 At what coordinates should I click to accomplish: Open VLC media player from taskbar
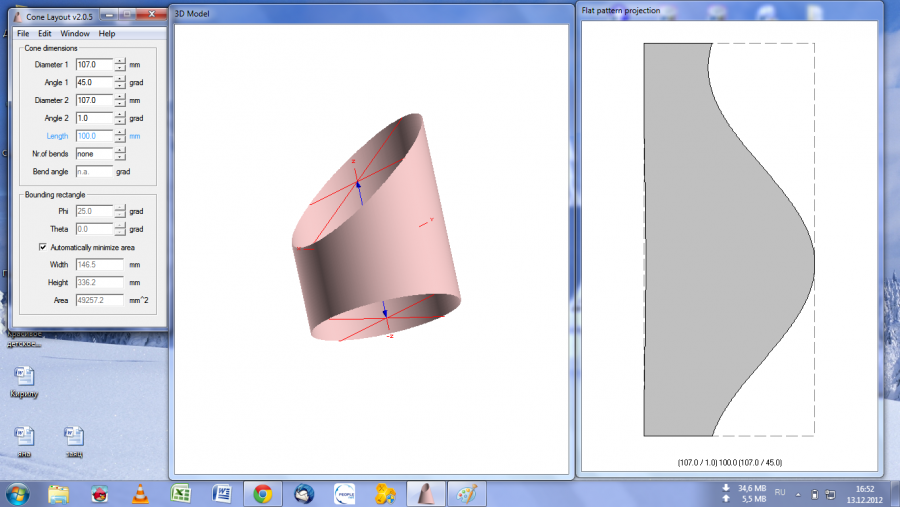(140, 493)
